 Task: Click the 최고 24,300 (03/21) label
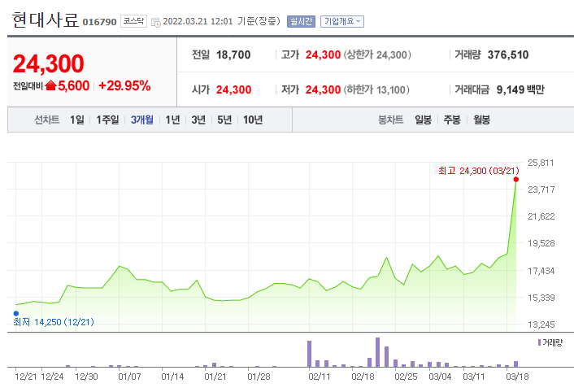coord(478,171)
